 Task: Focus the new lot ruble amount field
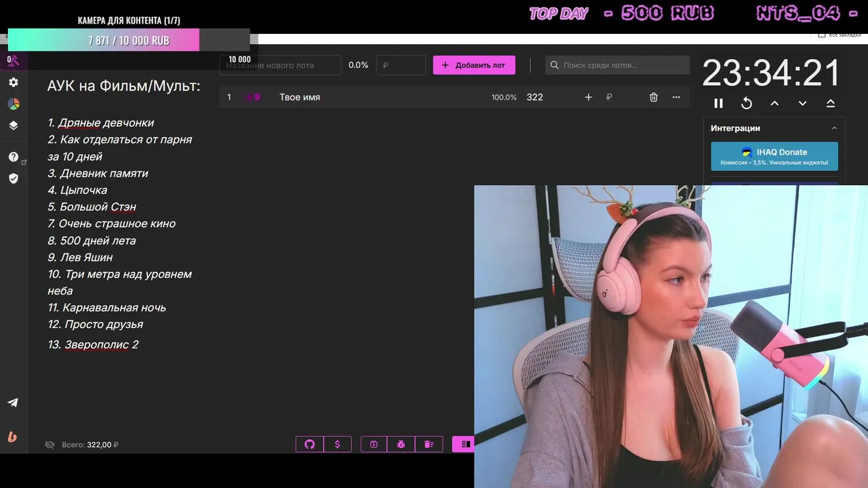click(x=401, y=65)
